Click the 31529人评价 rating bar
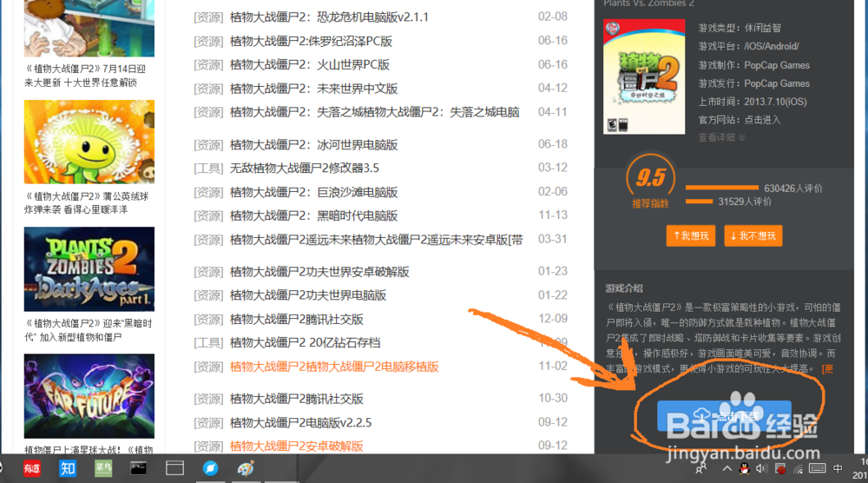Image resolution: width=868 pixels, height=483 pixels. (699, 201)
